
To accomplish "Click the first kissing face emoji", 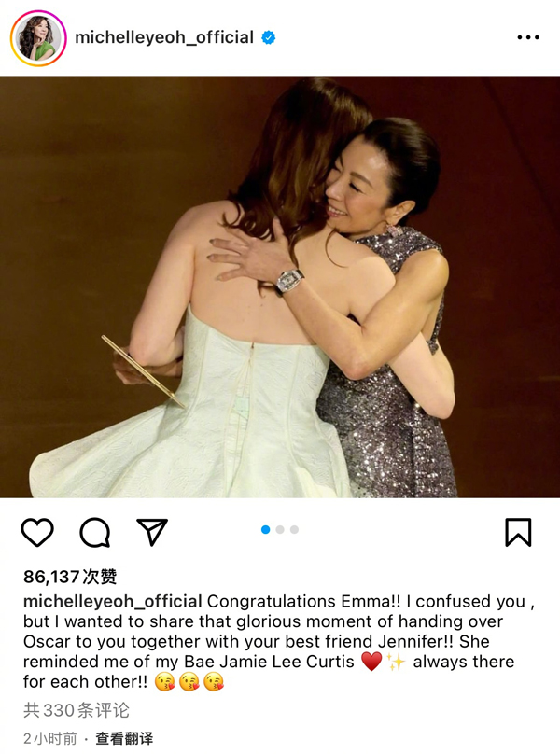I will click(x=164, y=682).
